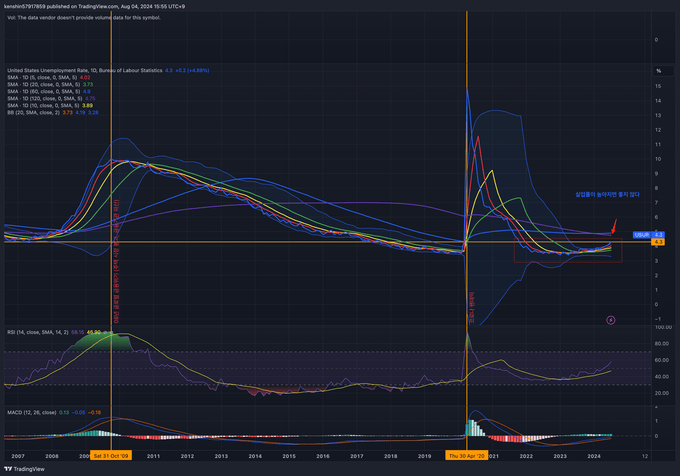Click the 2008 label on time axis
This screenshot has height=476, width=680.
tap(52, 456)
